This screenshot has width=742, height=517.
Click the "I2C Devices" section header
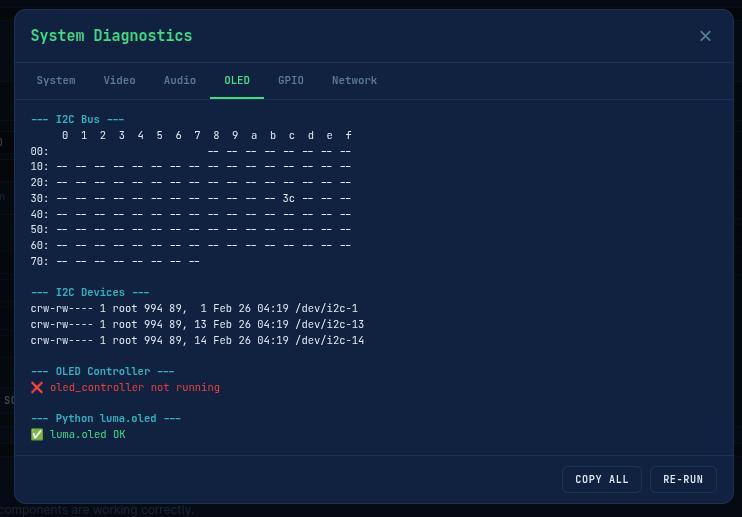coord(90,293)
